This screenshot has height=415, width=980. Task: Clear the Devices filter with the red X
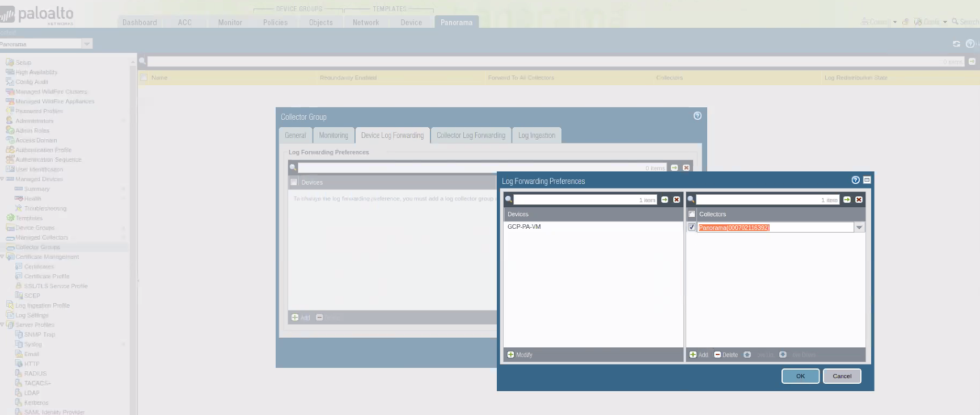click(x=677, y=200)
